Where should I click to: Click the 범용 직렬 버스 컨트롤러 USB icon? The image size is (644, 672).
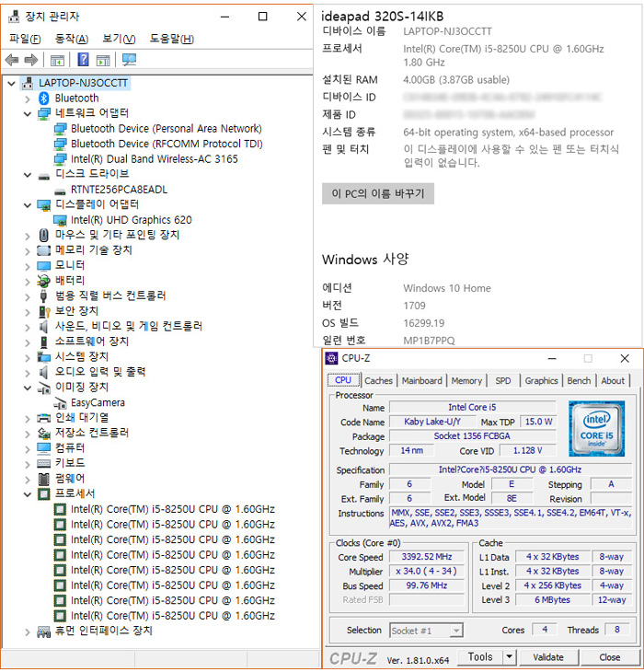(43, 296)
